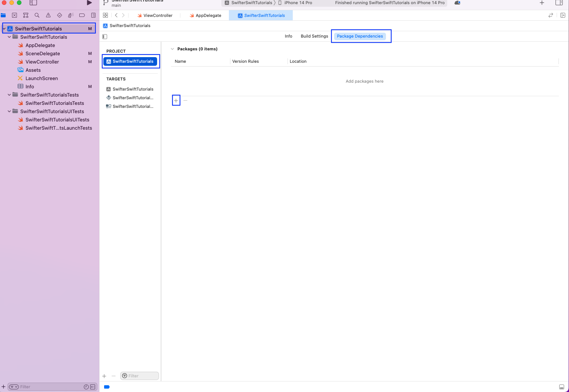The height and width of the screenshot is (392, 569).
Task: Open the Test navigator diamond icon
Action: [x=59, y=15]
